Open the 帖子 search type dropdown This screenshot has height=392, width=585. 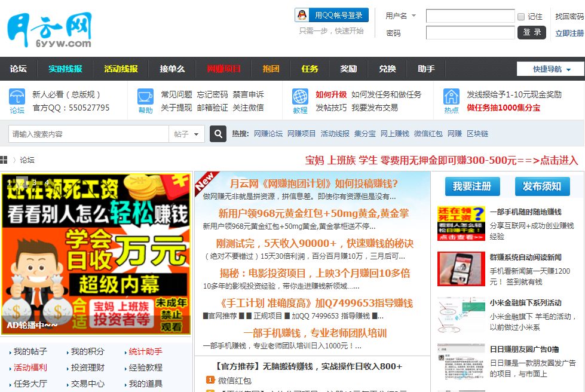(x=187, y=134)
